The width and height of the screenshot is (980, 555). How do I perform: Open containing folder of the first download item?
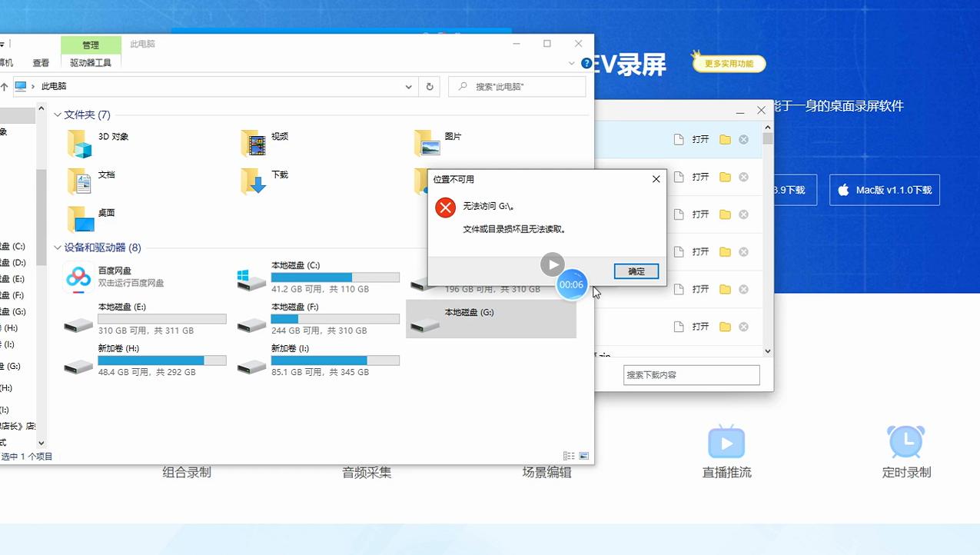[725, 138]
